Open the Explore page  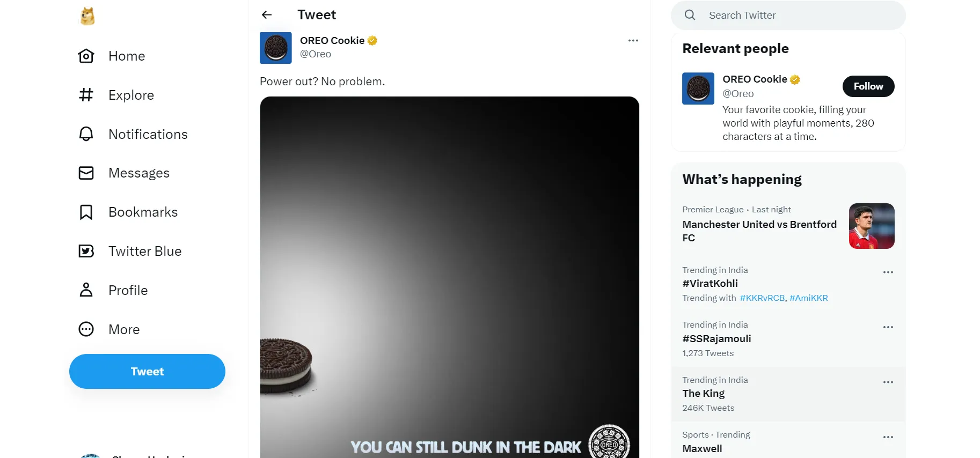[x=131, y=95]
